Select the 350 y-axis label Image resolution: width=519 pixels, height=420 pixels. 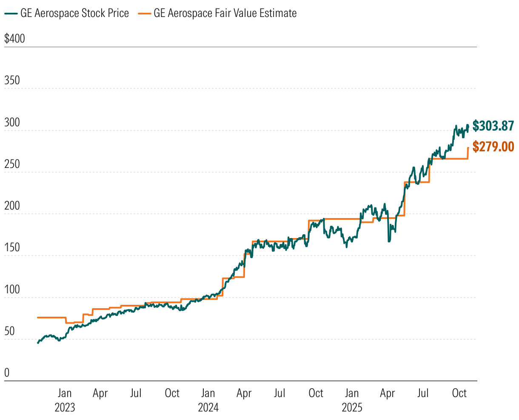(12, 80)
